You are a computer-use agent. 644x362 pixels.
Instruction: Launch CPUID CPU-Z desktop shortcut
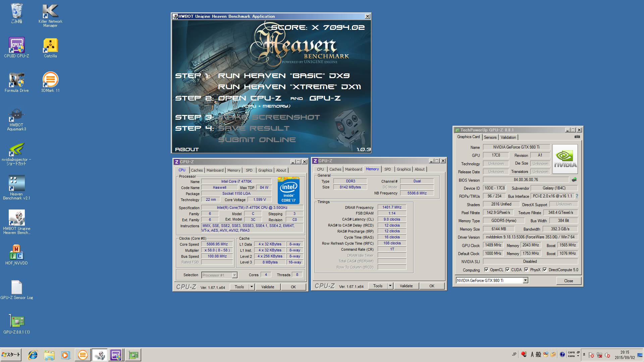point(16,48)
